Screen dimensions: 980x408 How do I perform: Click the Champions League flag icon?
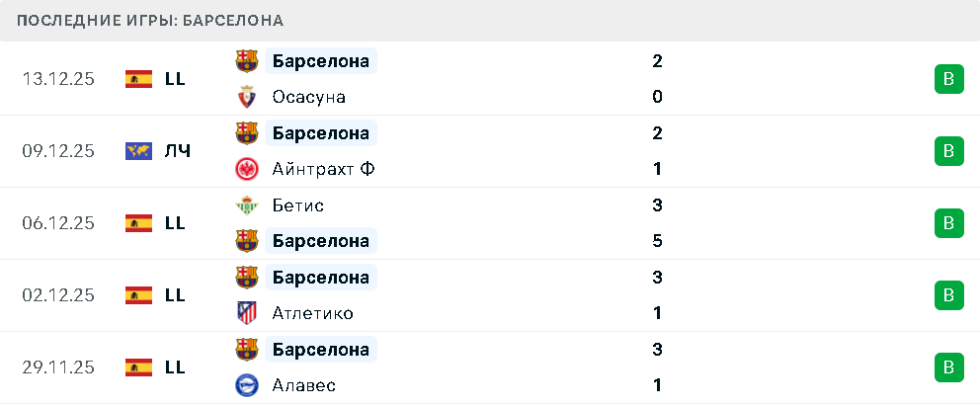click(x=138, y=151)
